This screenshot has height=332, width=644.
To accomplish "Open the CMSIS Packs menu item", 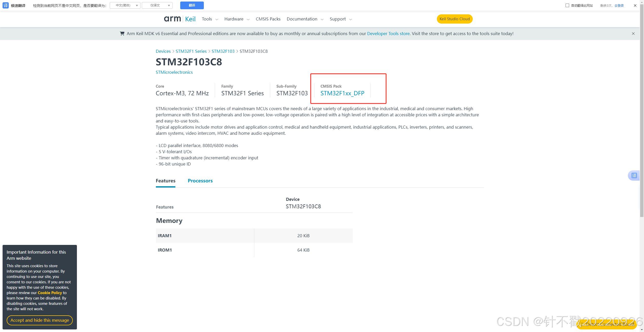I will pos(268,19).
